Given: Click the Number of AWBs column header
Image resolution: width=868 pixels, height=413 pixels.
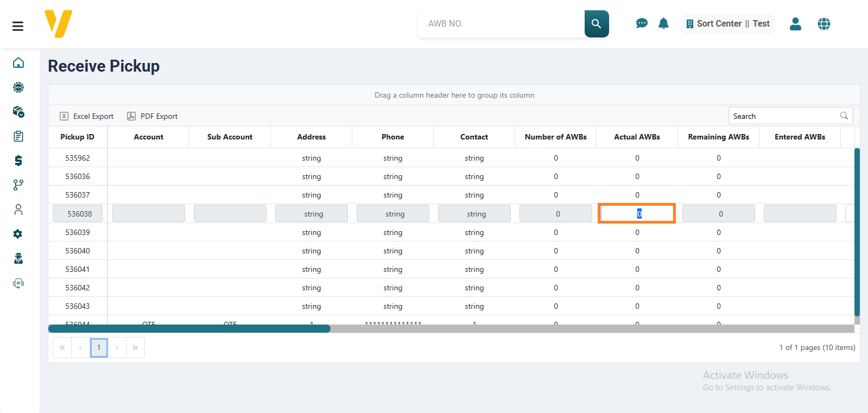Looking at the screenshot, I should (555, 137).
